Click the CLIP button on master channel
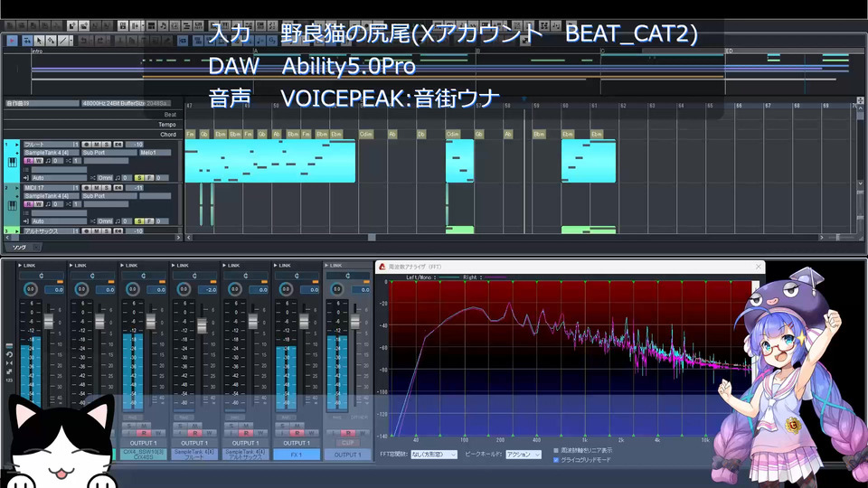 click(347, 443)
